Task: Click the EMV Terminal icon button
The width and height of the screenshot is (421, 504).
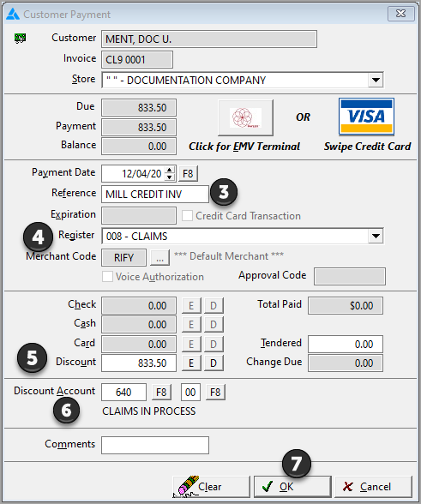Action: point(245,117)
